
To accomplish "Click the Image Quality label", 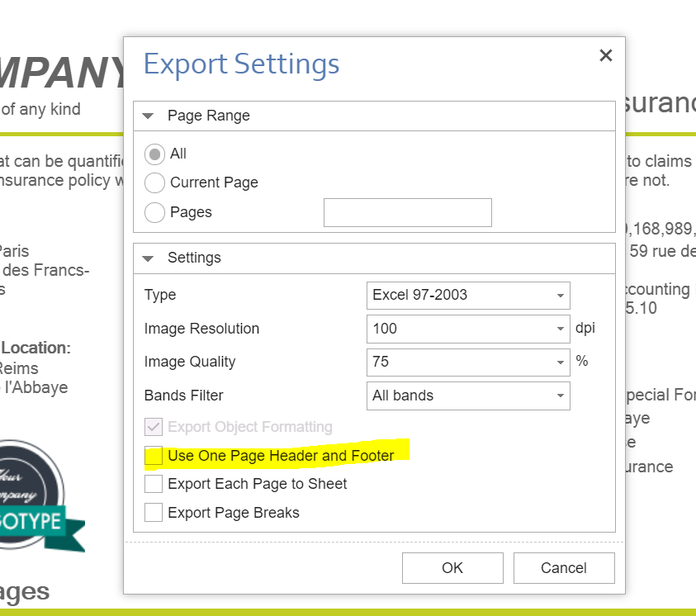I will click(190, 362).
